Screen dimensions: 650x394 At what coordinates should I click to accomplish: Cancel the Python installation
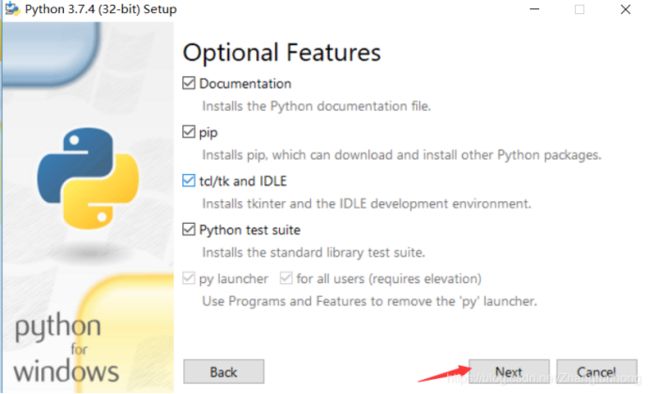click(597, 372)
